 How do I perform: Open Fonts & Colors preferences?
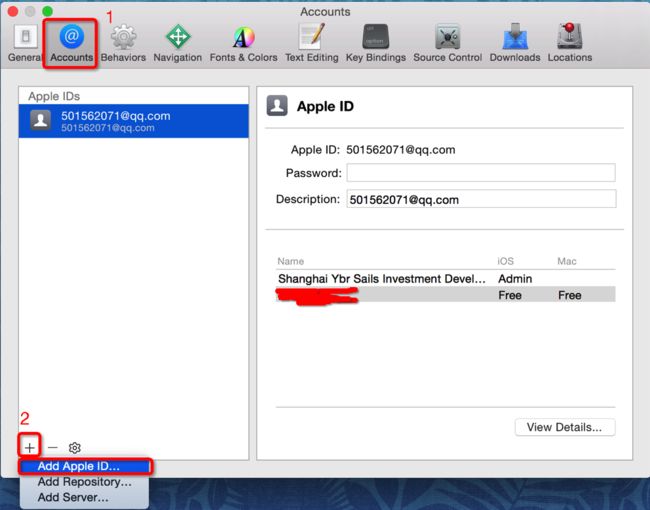click(x=243, y=43)
